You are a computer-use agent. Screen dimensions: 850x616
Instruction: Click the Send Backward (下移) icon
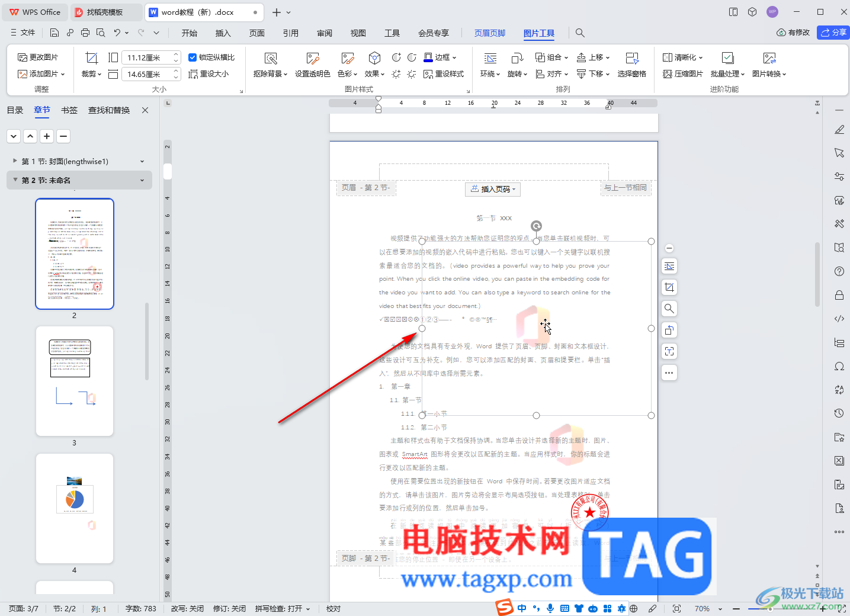(x=582, y=74)
